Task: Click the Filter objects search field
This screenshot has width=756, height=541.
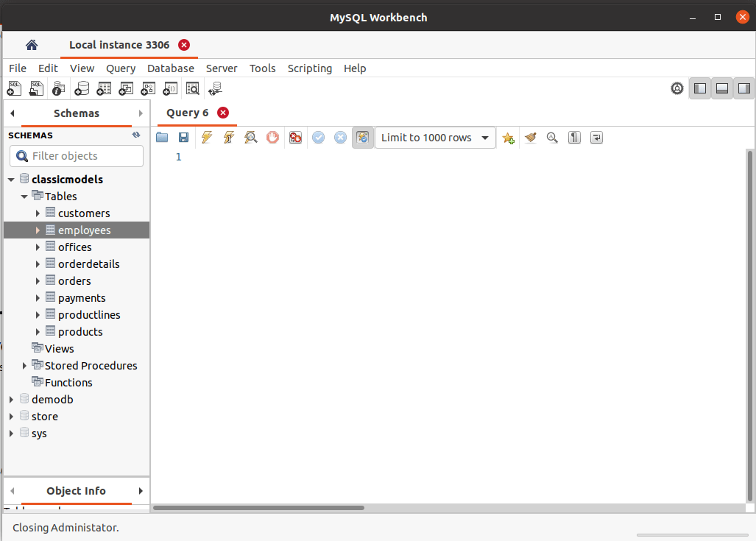Action: tap(85, 156)
